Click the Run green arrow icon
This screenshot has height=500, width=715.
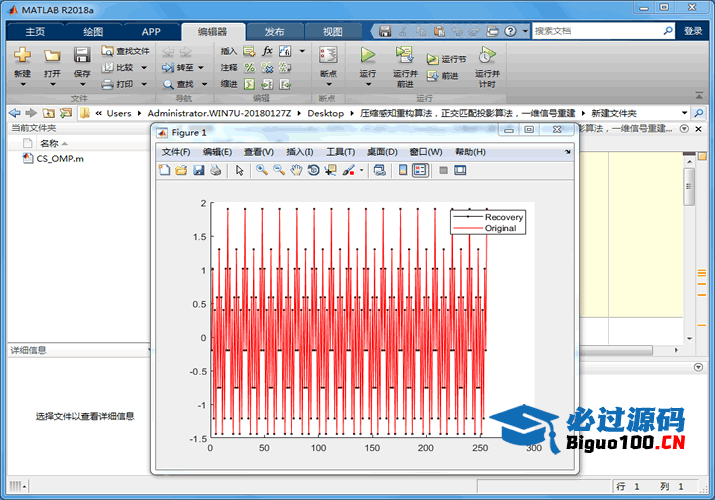click(368, 55)
